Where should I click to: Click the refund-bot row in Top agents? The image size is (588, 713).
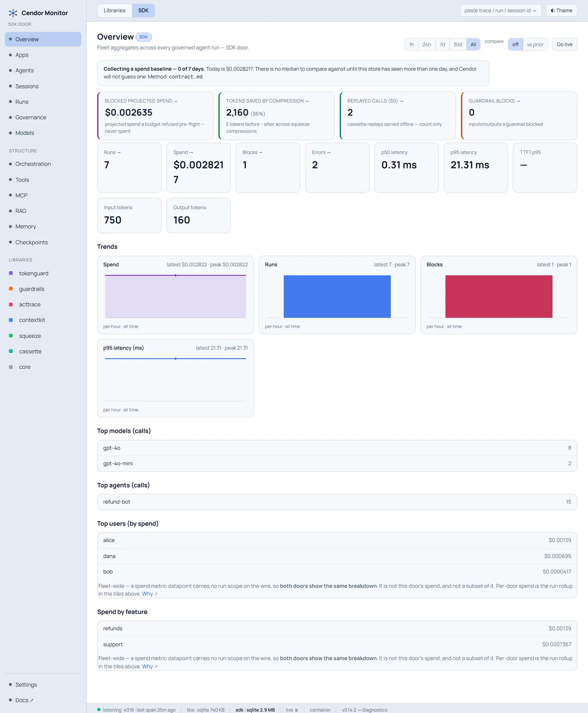pos(337,502)
